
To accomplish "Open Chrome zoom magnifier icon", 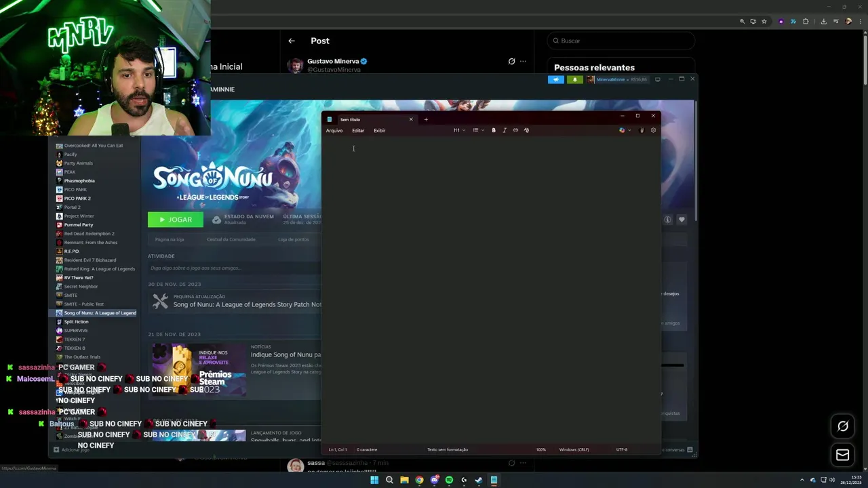I will tap(742, 22).
